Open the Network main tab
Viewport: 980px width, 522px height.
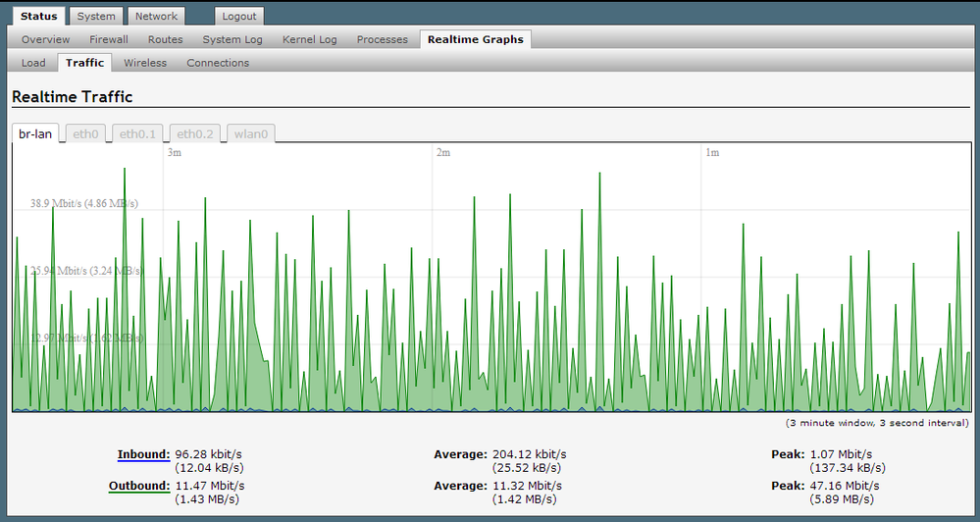(156, 17)
